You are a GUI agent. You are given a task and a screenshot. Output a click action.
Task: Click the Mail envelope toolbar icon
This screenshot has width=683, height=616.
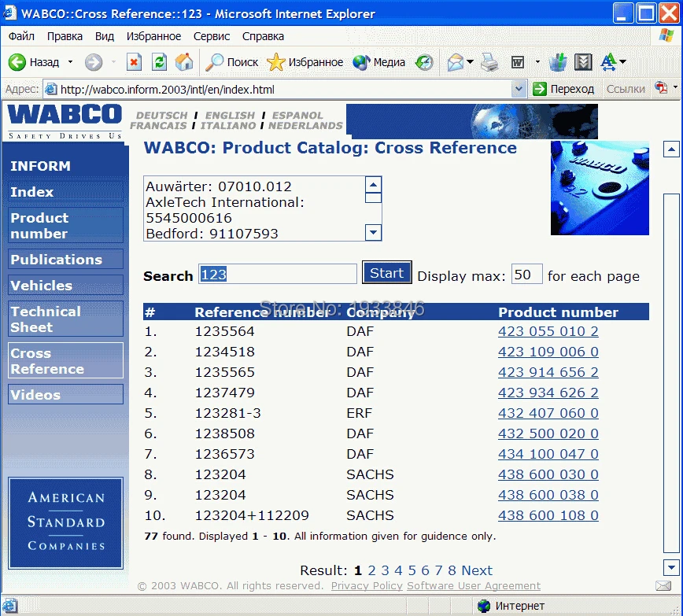coord(456,62)
